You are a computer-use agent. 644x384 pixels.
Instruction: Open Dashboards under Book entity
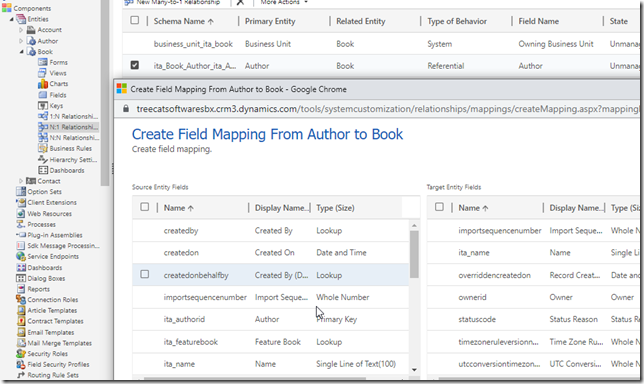click(x=61, y=170)
